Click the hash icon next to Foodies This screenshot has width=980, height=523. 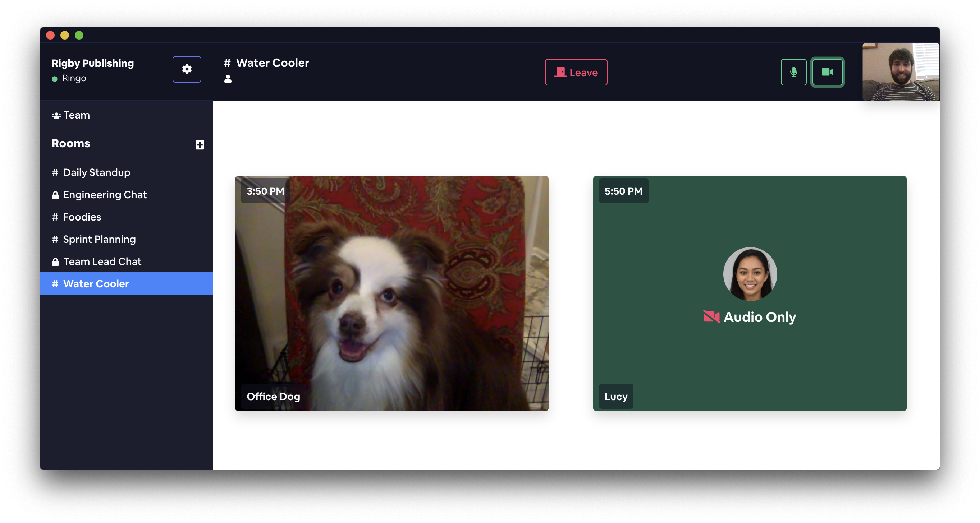(x=55, y=217)
